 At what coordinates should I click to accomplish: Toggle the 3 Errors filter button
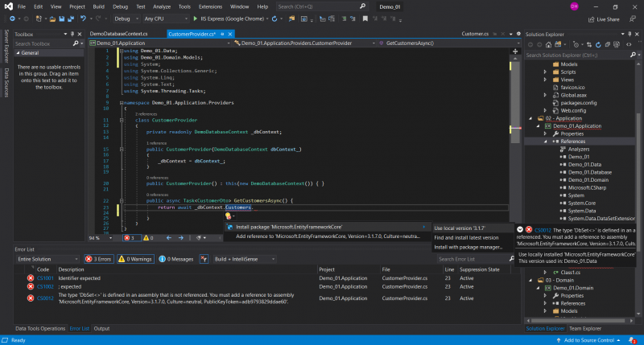(101, 259)
